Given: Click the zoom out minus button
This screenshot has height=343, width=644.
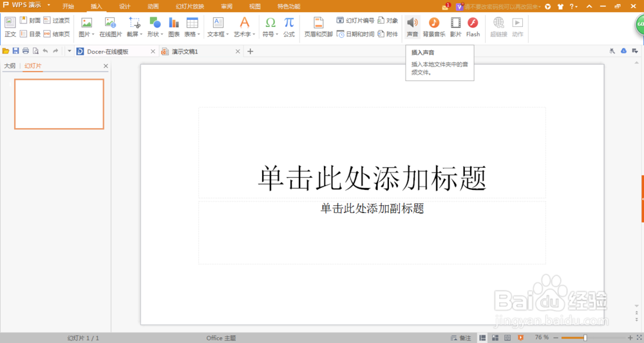Looking at the screenshot, I should [556, 338].
